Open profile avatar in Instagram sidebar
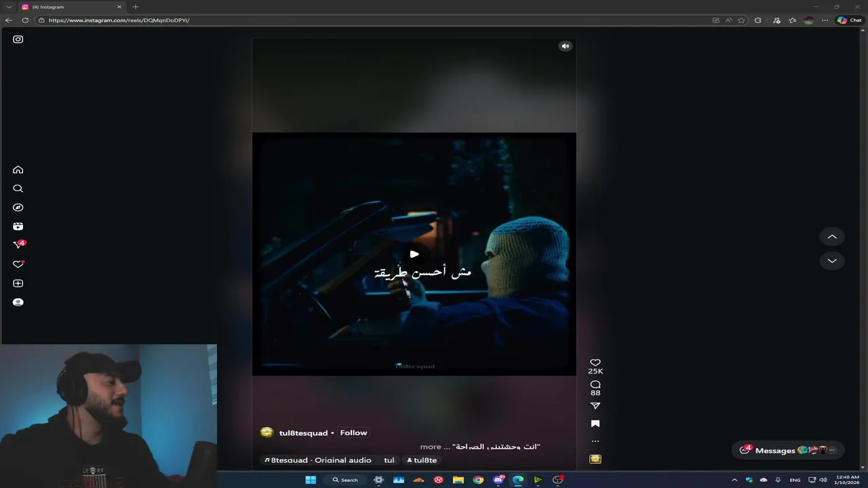This screenshot has width=868, height=488. (x=18, y=302)
